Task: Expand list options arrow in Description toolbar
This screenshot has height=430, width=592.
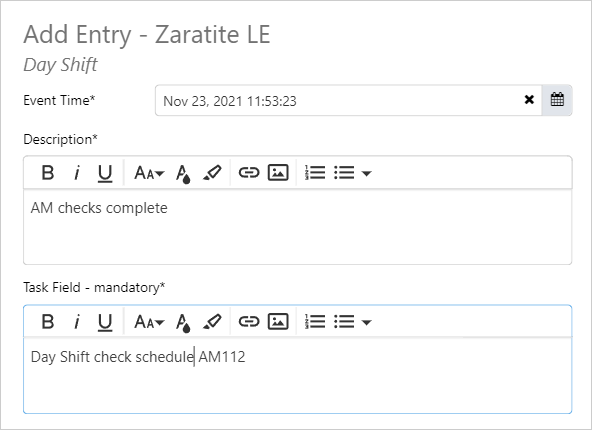Action: click(366, 173)
